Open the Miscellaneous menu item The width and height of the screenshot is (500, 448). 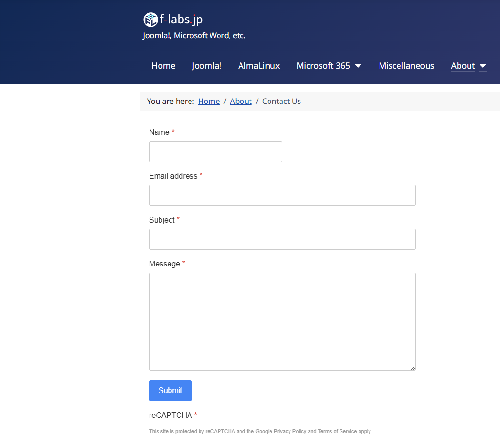coord(406,66)
